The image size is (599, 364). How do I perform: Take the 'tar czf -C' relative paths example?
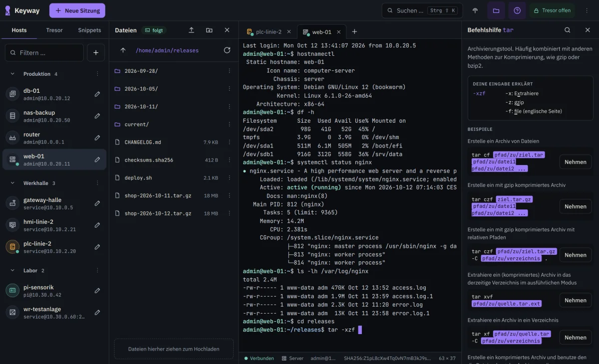[576, 255]
